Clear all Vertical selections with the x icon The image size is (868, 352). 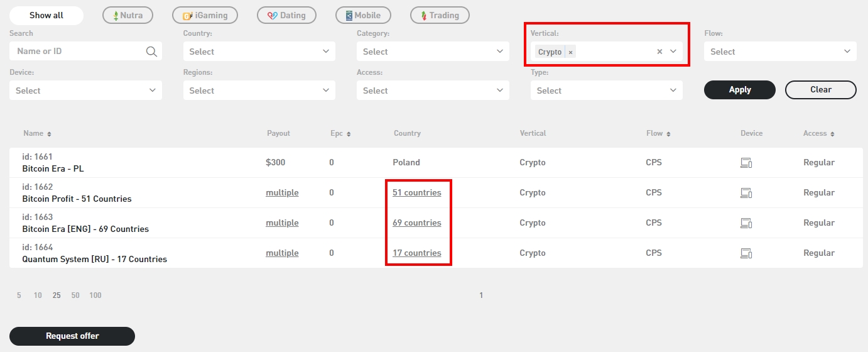pos(659,52)
